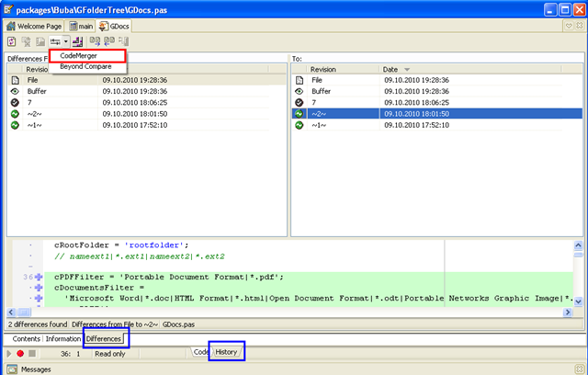The height and width of the screenshot is (375, 588).
Task: Click the external diff viewer toolbar button
Action: 55,41
